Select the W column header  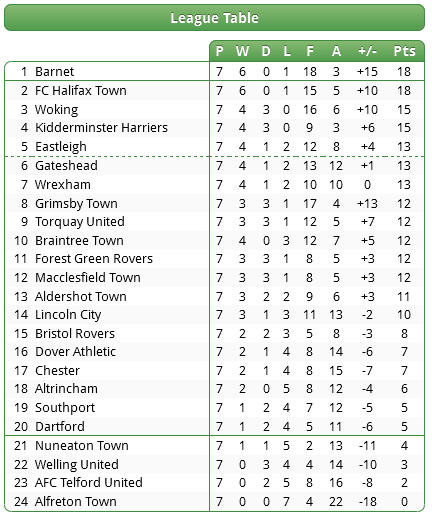[242, 51]
